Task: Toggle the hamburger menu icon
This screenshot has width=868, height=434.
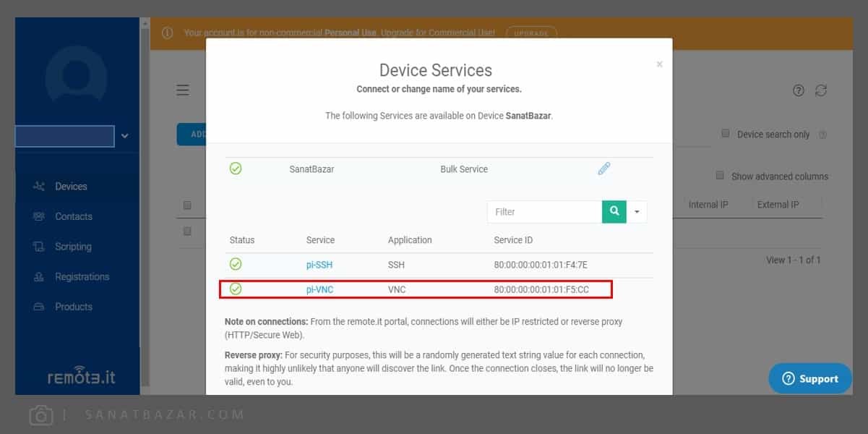Action: tap(183, 90)
